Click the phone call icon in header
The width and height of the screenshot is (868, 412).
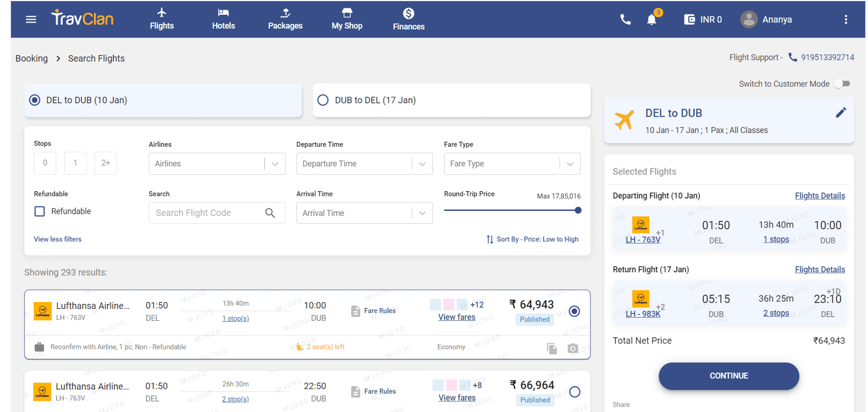coord(625,19)
